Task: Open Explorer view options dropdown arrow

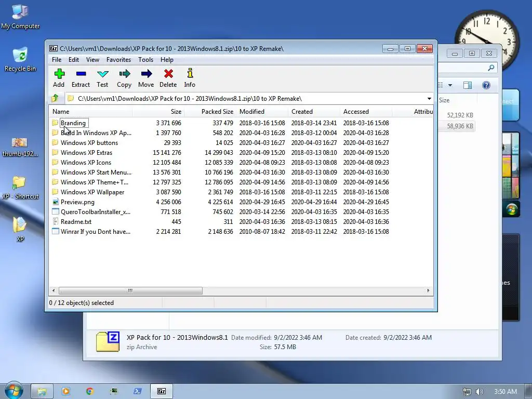Action: pos(450,85)
